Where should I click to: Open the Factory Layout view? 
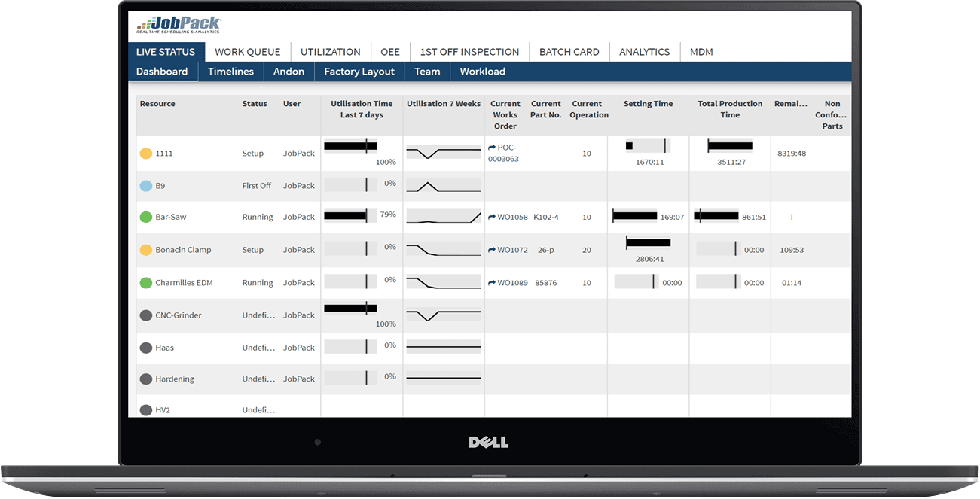(x=359, y=72)
